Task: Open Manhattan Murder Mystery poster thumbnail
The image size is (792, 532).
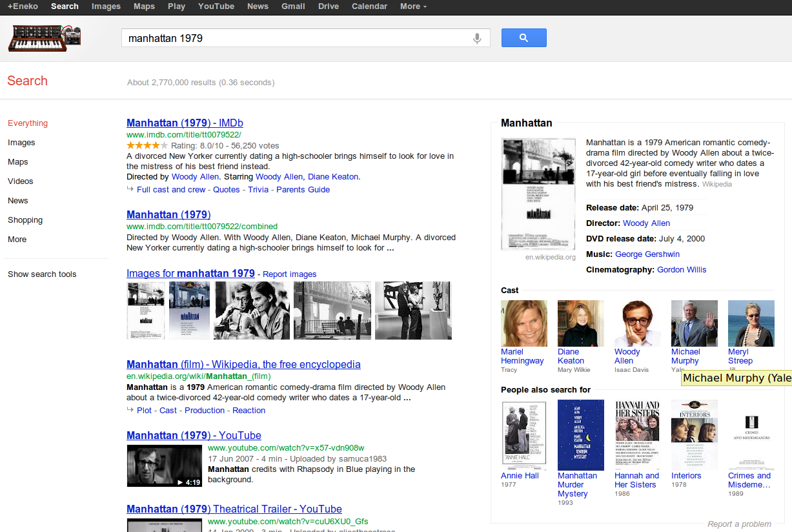Action: coord(581,435)
